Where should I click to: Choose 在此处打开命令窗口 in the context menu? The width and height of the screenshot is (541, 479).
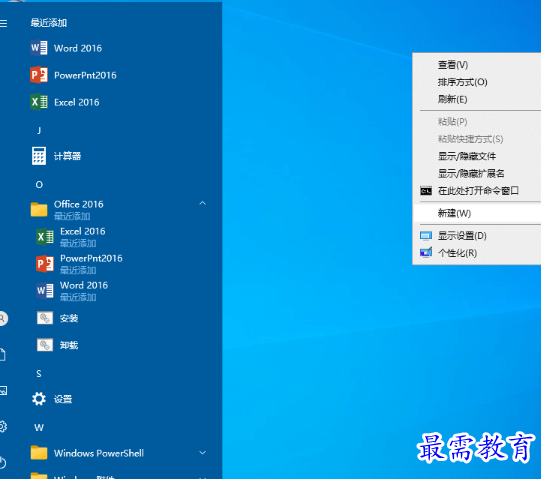[x=477, y=190]
